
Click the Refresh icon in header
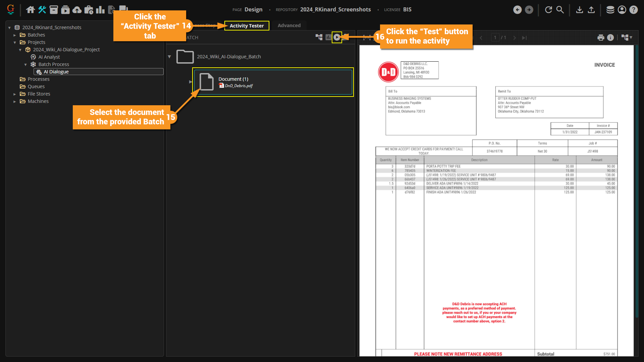point(548,10)
